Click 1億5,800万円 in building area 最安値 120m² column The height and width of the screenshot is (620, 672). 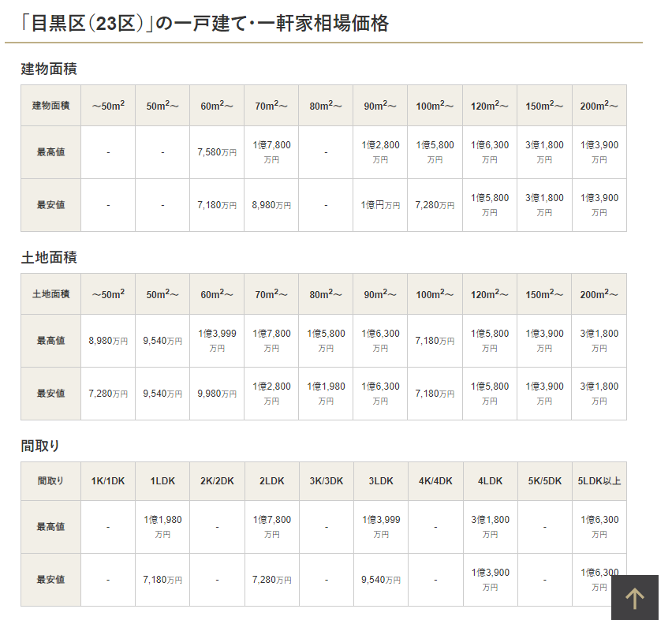point(490,205)
